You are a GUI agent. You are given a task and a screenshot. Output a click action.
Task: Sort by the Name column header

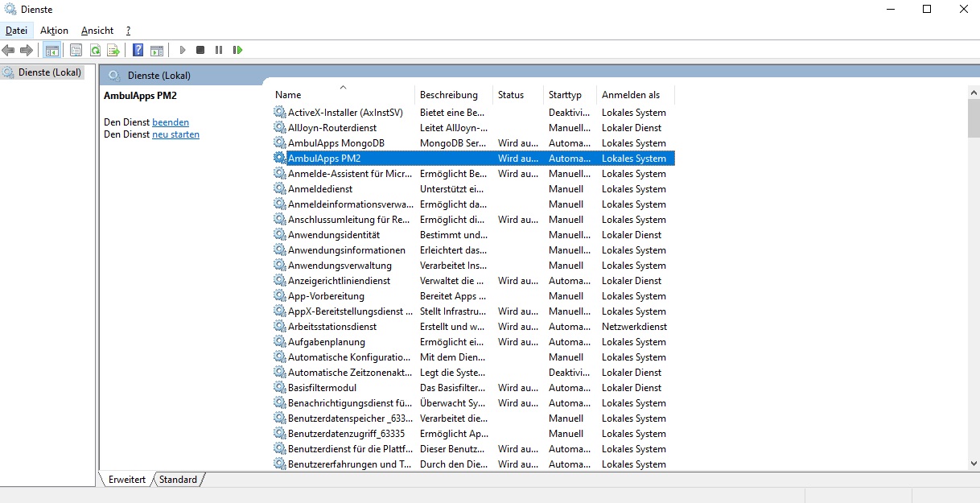343,95
